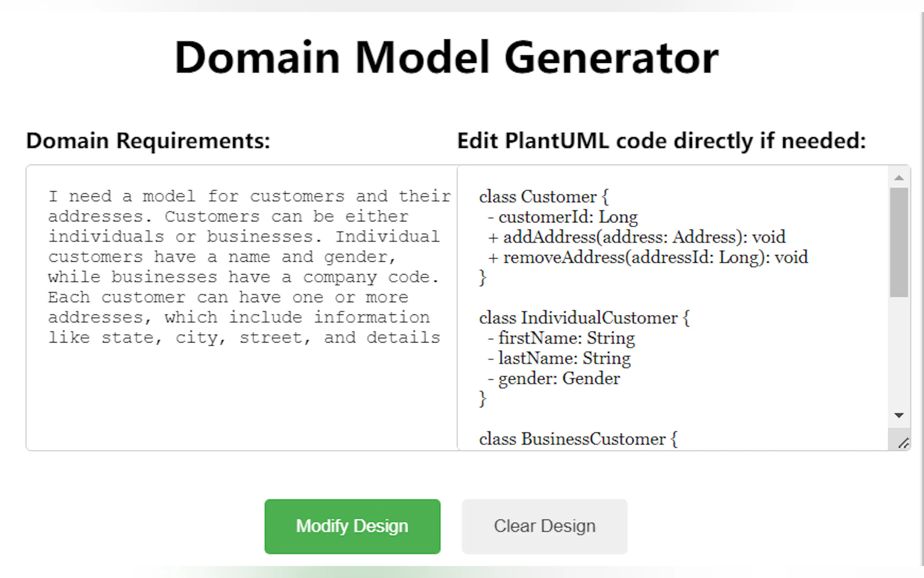Viewport: 924px width, 578px height.
Task: Click the 'Domain Requirements:' label
Action: [x=148, y=140]
